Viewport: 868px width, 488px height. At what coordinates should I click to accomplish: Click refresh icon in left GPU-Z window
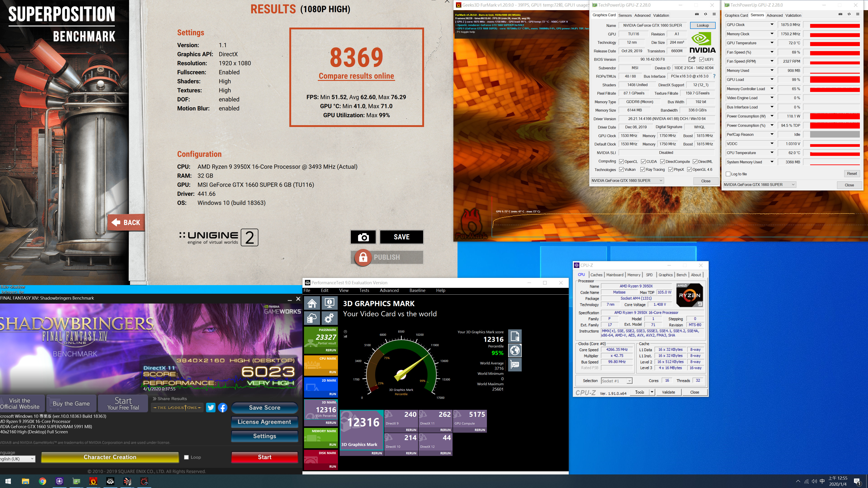tap(705, 14)
